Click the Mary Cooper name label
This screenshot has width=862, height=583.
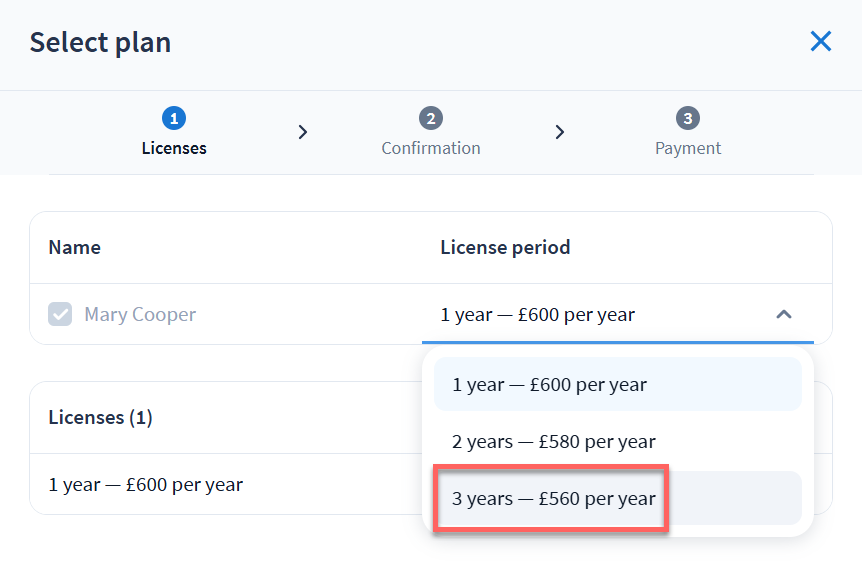140,315
